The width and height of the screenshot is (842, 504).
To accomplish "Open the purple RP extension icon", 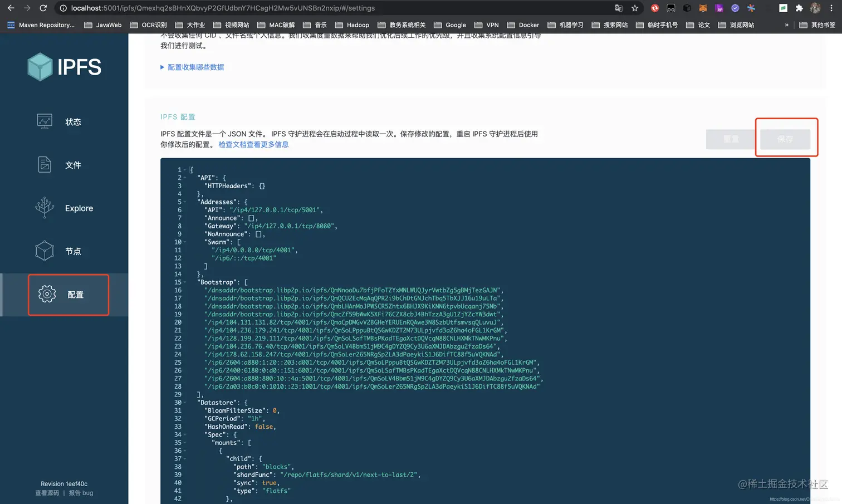I will 719,8.
